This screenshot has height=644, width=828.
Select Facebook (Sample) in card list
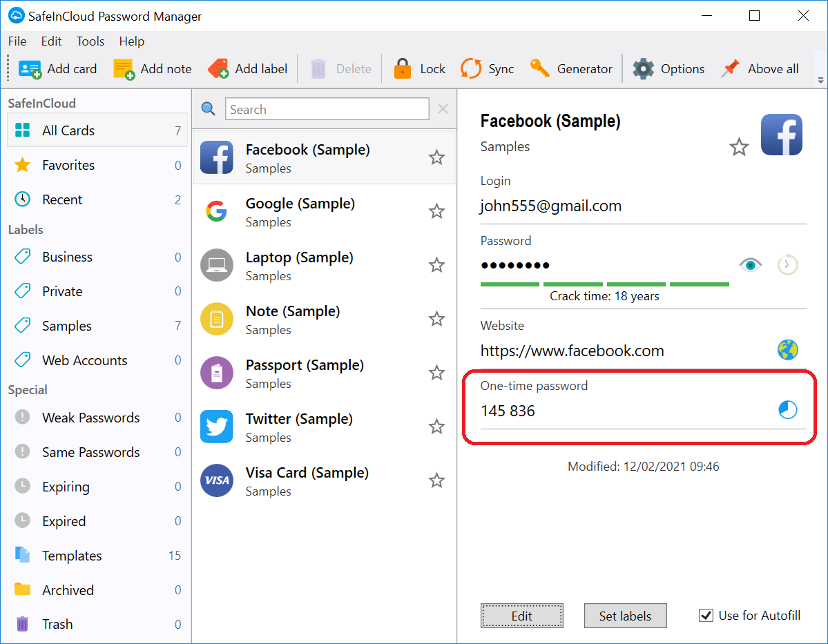tap(325, 157)
